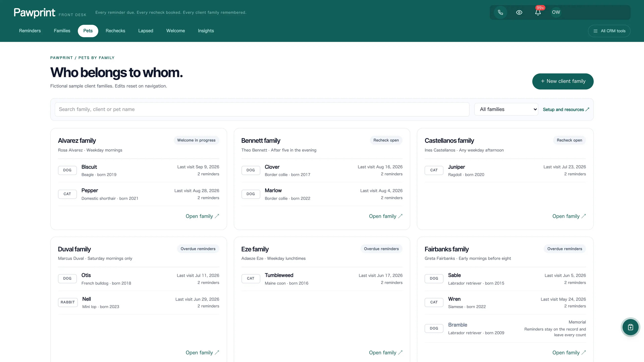
Task: View the Insights tab
Action: (x=206, y=31)
